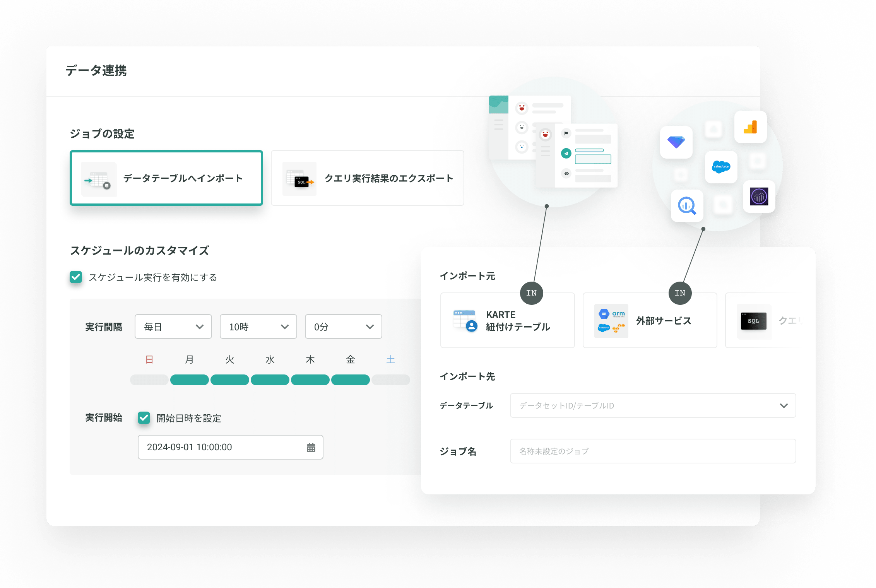Click the BigQuery magnifier icon
876x588 pixels.
point(687,206)
